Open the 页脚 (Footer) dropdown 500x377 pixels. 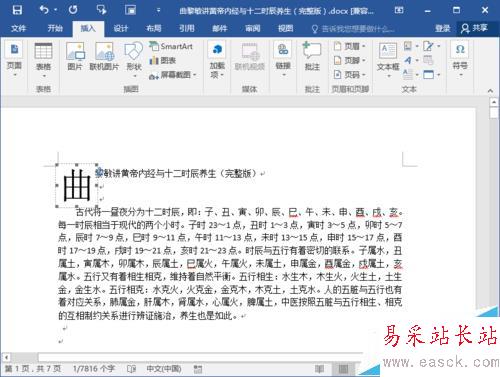point(350,60)
